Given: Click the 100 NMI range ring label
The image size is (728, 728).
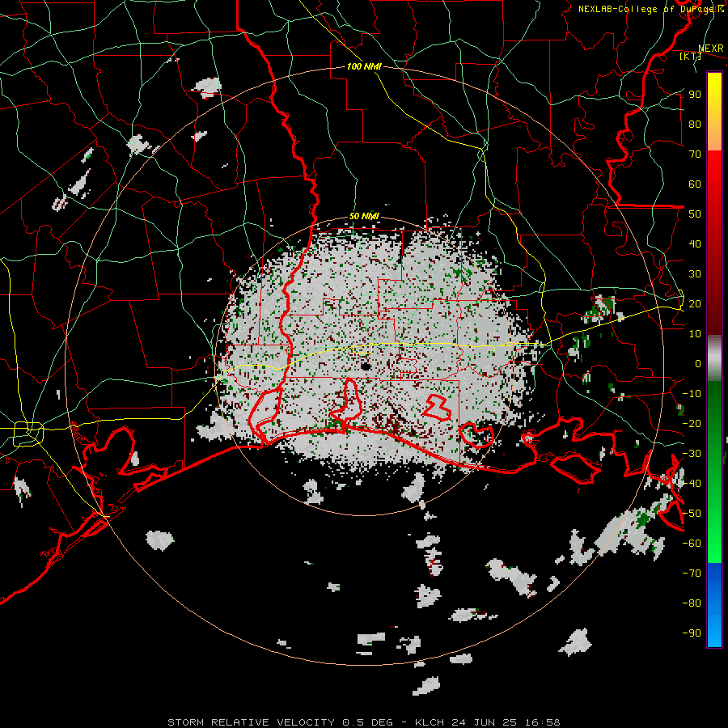Looking at the screenshot, I should [364, 66].
